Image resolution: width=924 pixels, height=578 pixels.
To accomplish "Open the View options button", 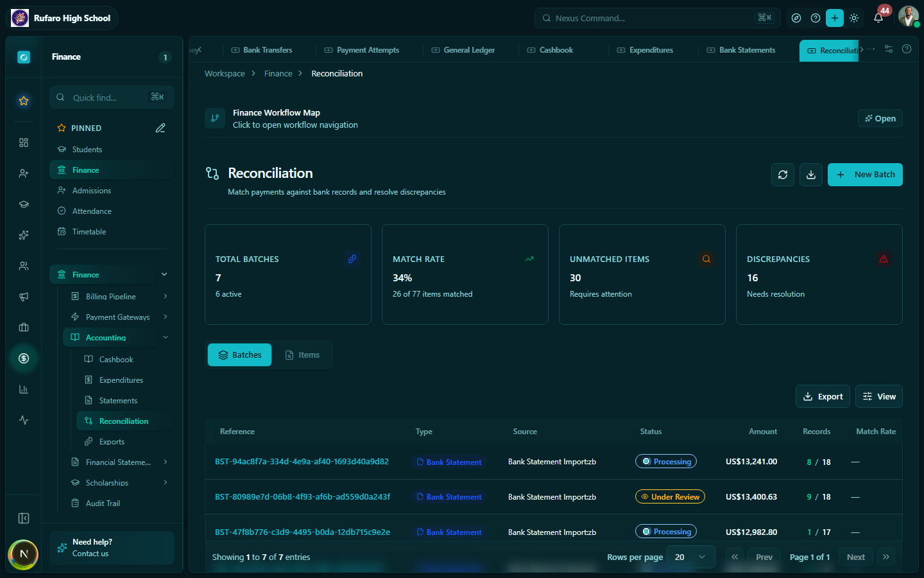I will point(879,396).
